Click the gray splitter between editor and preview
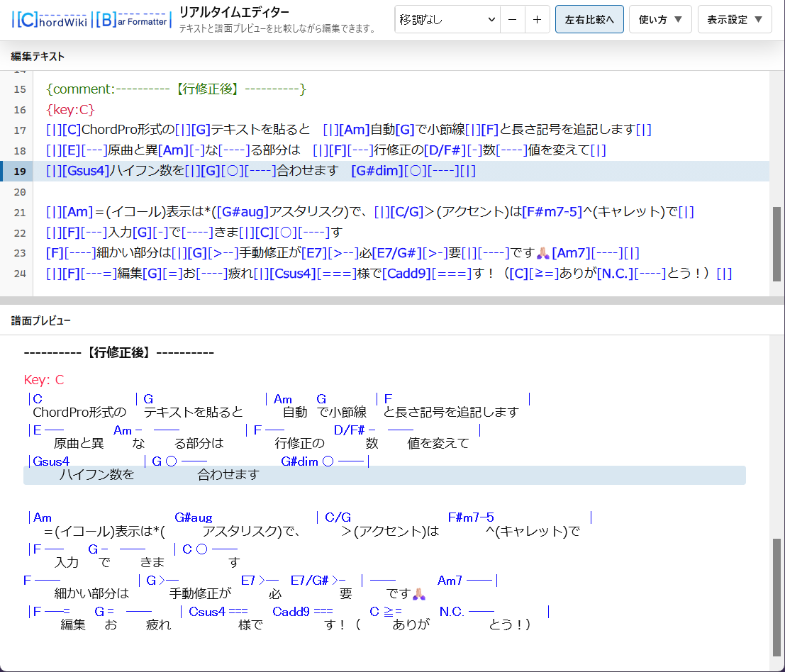 pos(393,301)
